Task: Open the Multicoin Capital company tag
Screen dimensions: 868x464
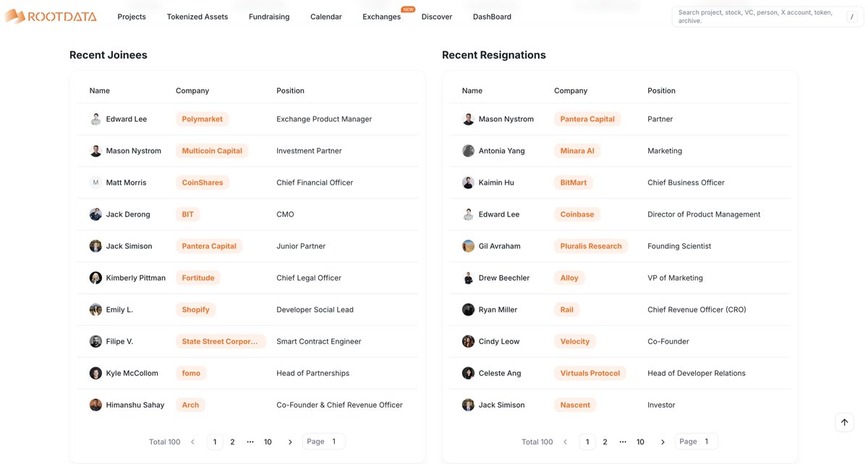Action: tap(212, 151)
